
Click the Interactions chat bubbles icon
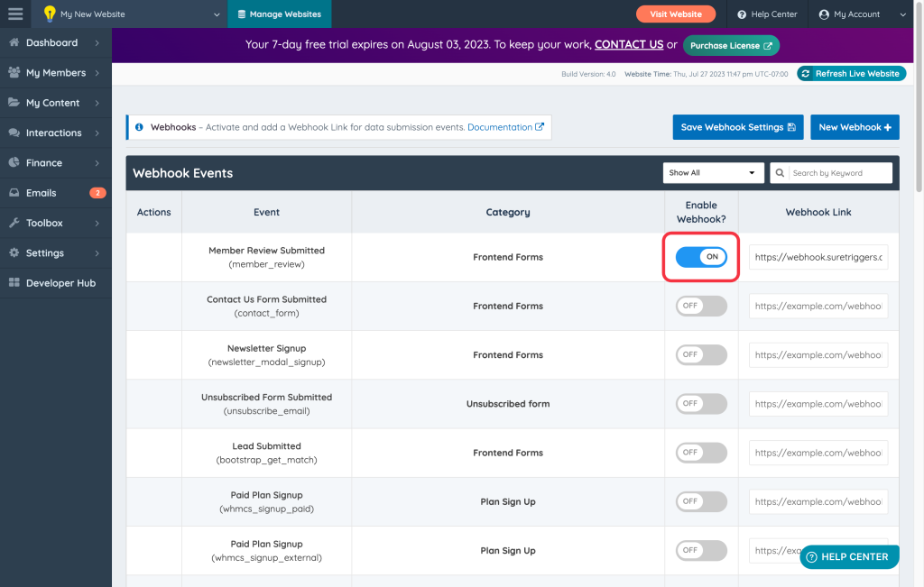[14, 133]
